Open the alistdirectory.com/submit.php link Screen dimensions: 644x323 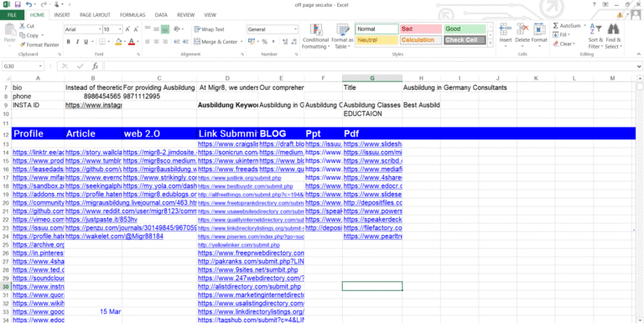pos(249,286)
